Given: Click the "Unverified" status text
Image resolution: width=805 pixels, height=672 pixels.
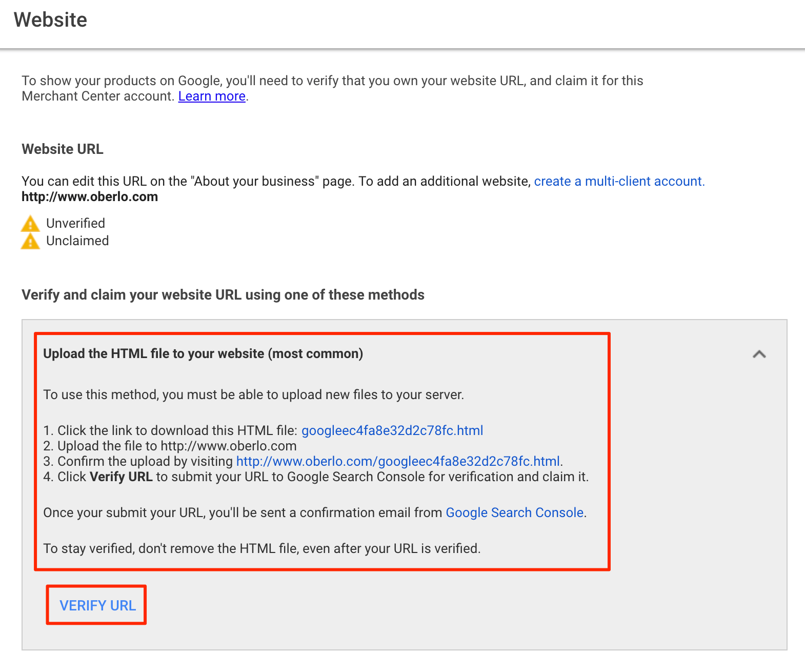Looking at the screenshot, I should (x=76, y=224).
